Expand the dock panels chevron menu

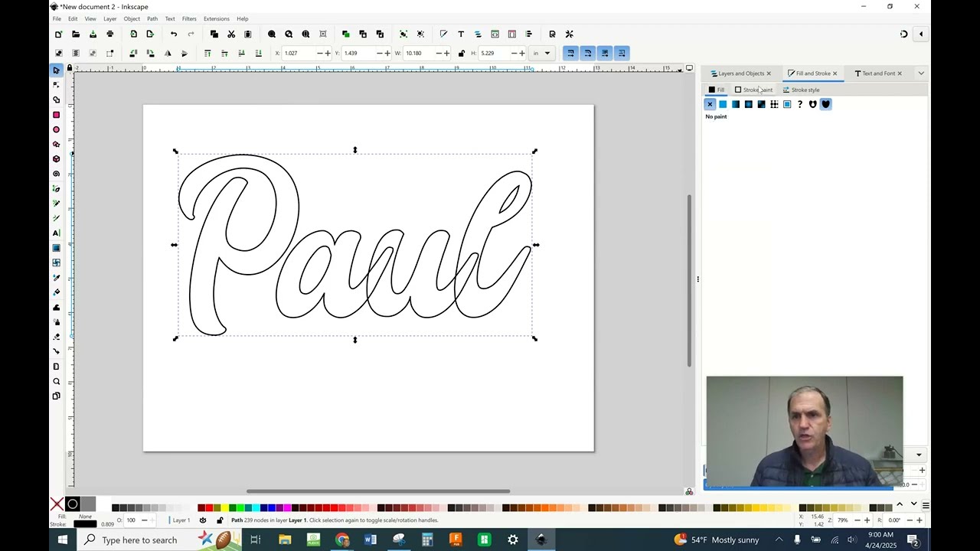coord(921,73)
